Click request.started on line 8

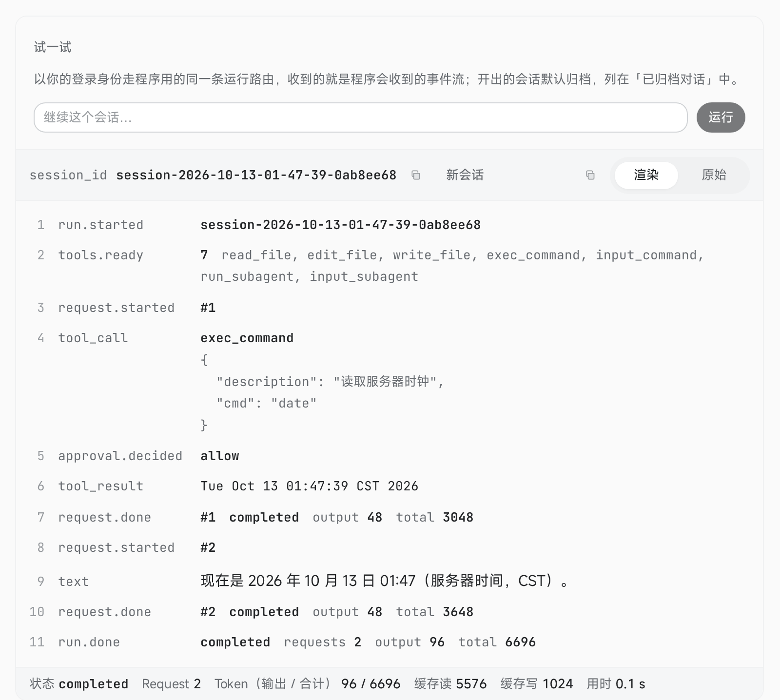coord(116,547)
